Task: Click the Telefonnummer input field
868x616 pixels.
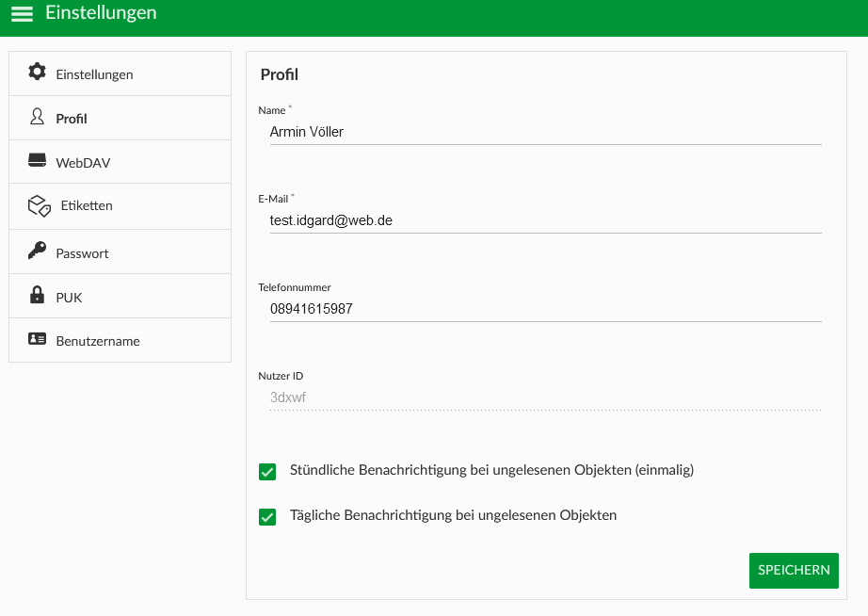Action: pyautogui.click(x=546, y=309)
